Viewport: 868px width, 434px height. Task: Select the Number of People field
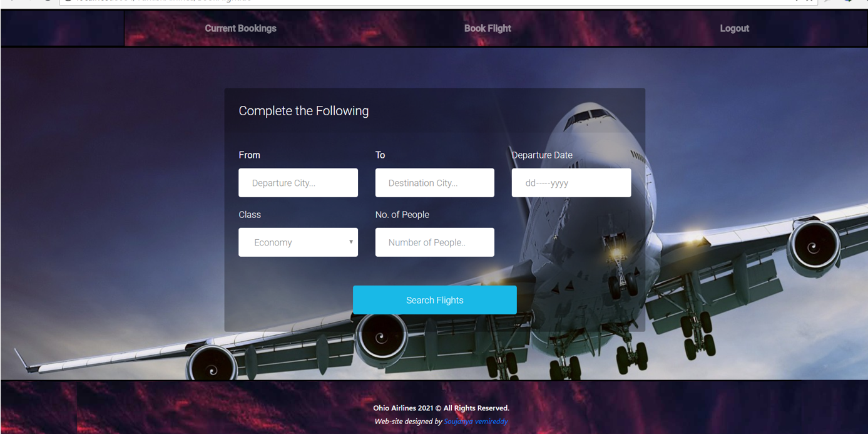pos(435,242)
